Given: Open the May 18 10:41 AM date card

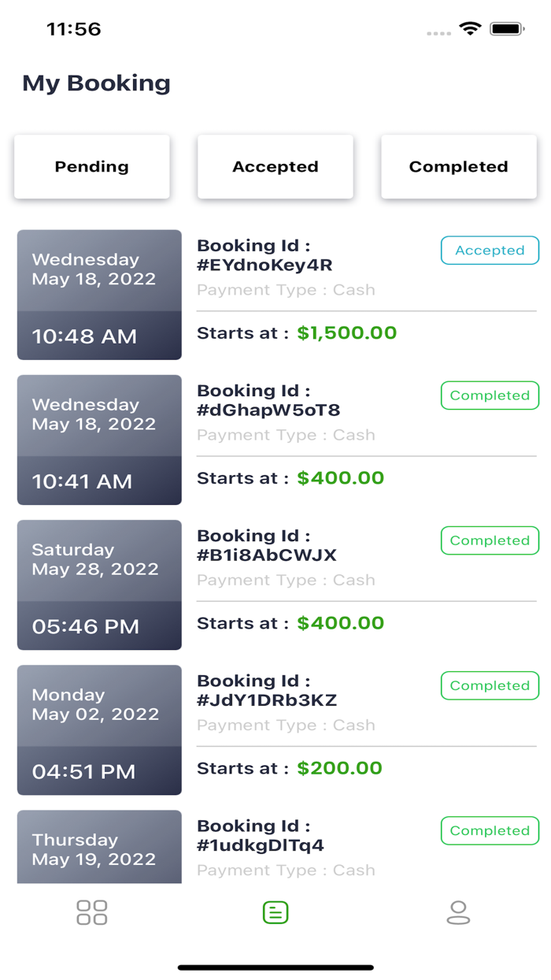Looking at the screenshot, I should click(99, 440).
